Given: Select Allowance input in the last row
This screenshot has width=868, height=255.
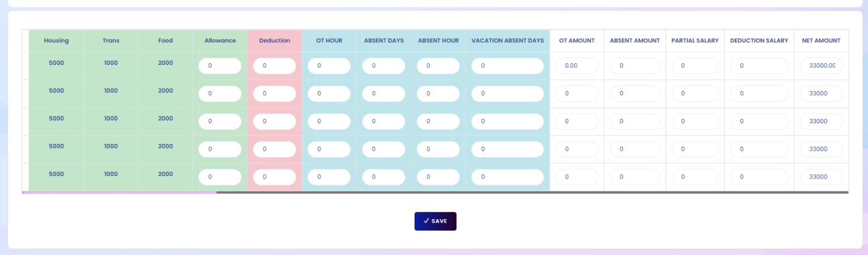Looking at the screenshot, I should click(x=220, y=177).
